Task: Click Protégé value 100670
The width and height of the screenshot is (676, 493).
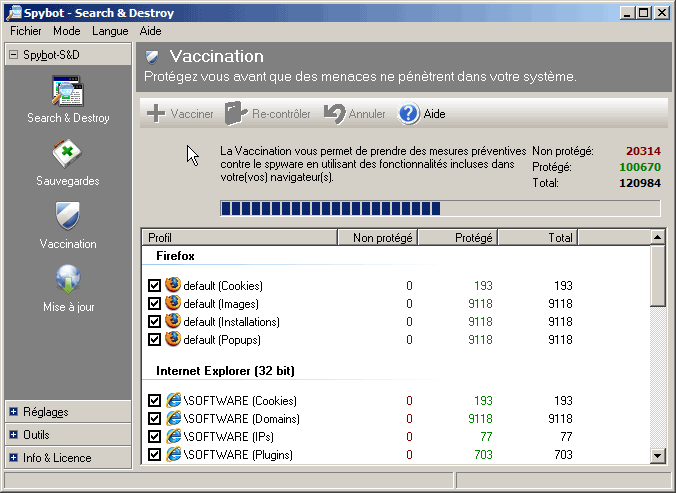Action: point(640,167)
